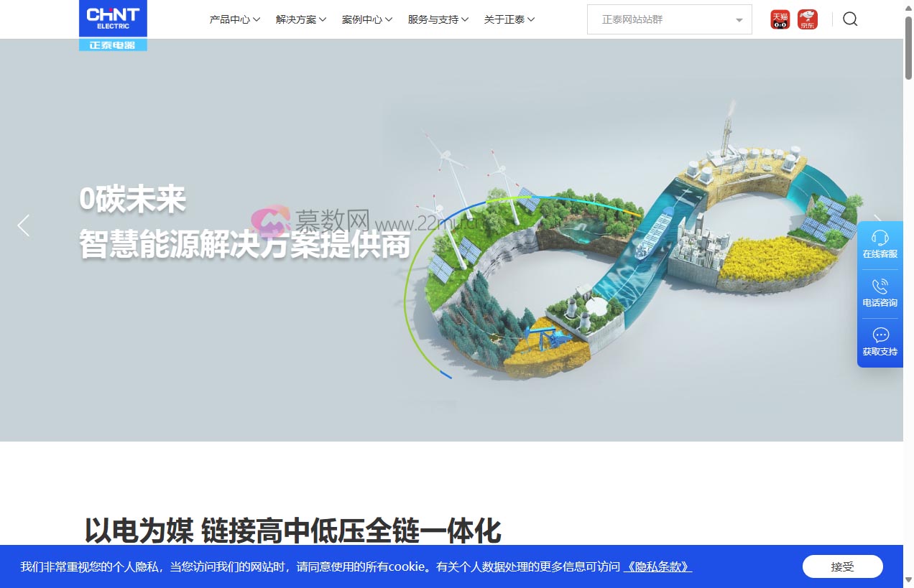Expand the 产品中心 menu
This screenshot has width=914, height=588.
[x=234, y=19]
